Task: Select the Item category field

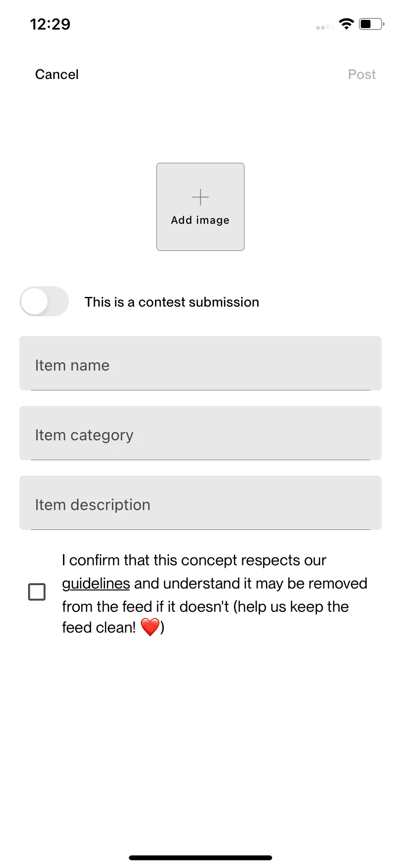Action: pos(200,433)
